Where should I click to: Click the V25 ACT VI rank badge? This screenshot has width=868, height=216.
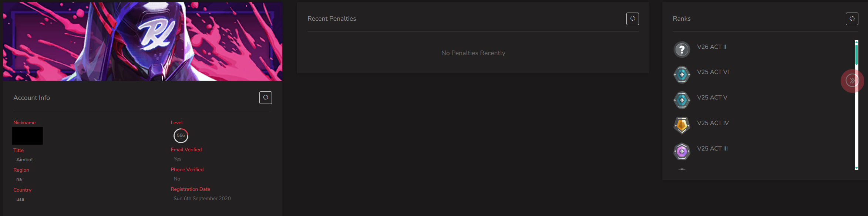click(682, 75)
